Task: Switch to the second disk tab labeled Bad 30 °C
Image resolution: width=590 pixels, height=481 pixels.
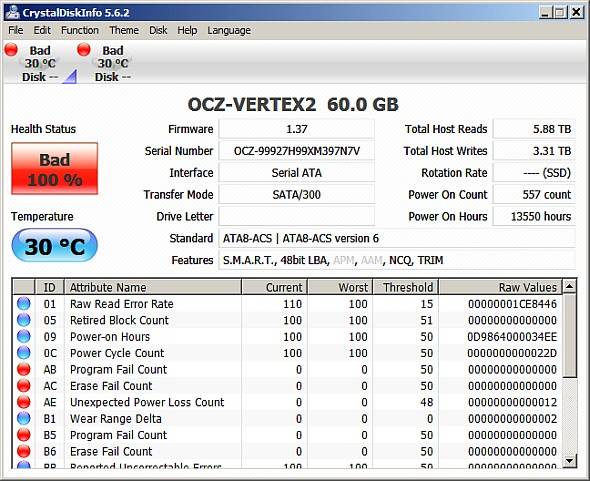Action: tap(113, 63)
